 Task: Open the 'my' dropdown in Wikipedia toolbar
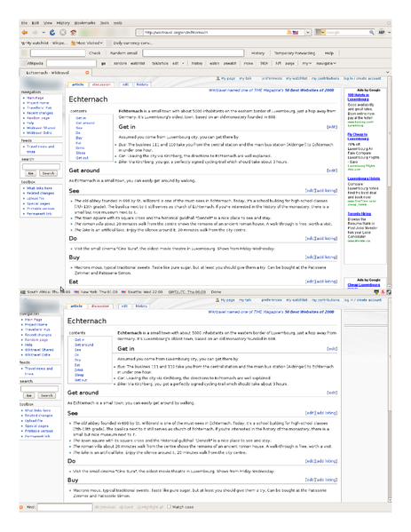click(x=307, y=63)
